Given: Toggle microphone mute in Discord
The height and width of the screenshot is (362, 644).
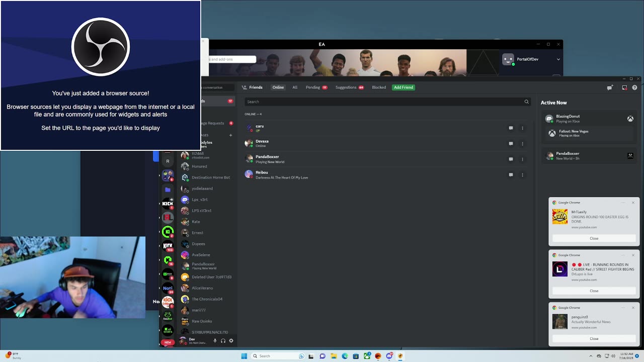Looking at the screenshot, I should click(x=215, y=341).
